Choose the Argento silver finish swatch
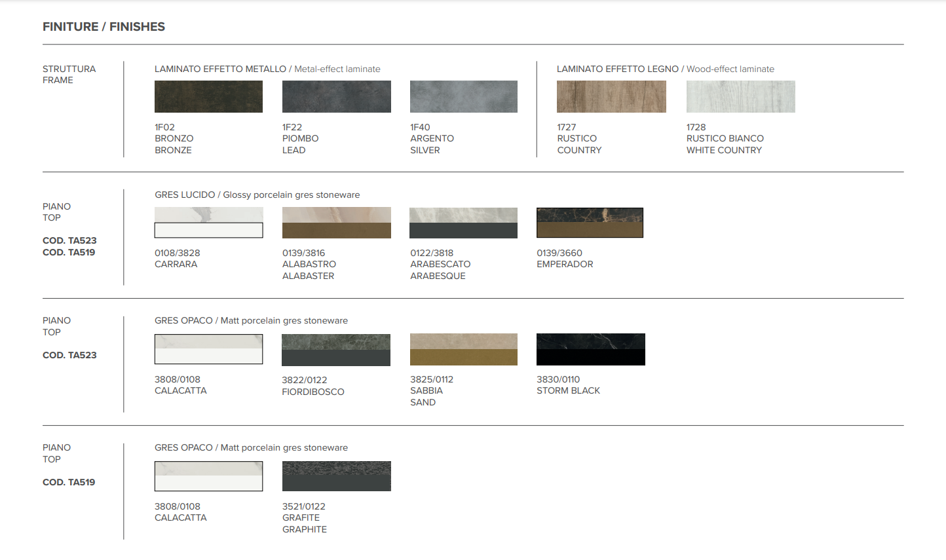This screenshot has height=560, width=946. click(463, 97)
